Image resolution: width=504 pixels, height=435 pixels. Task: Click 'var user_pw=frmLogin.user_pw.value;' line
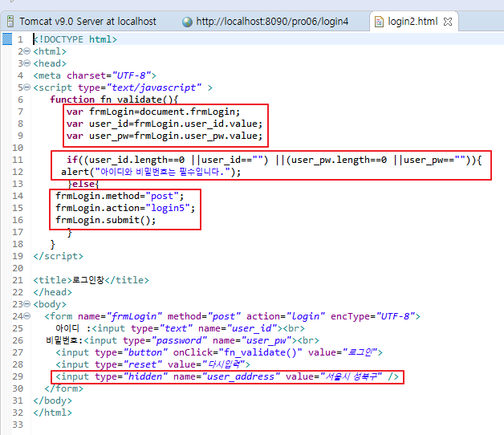pos(165,136)
